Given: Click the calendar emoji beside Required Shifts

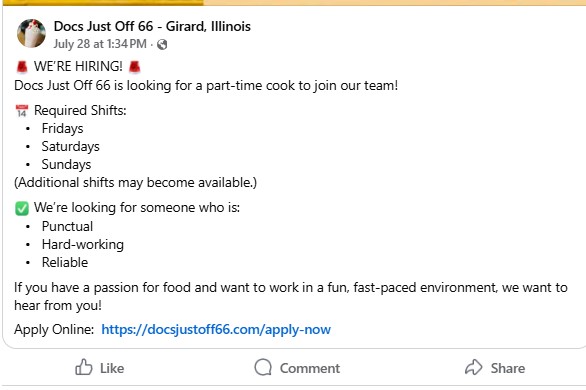Looking at the screenshot, I should click(x=22, y=111).
